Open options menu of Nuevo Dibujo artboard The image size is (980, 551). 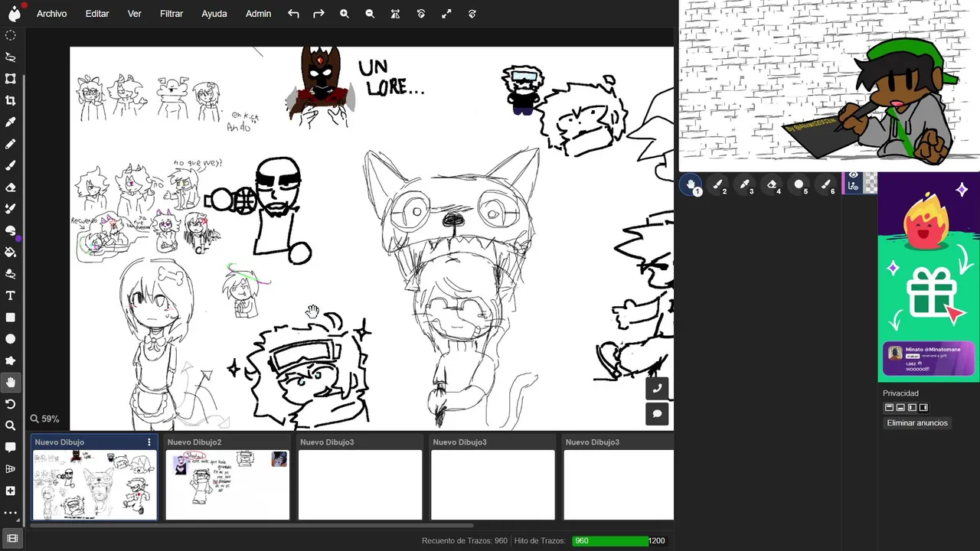pyautogui.click(x=149, y=442)
